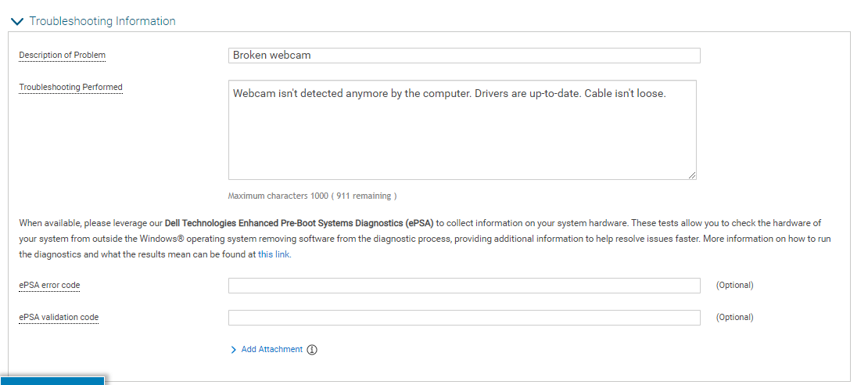The width and height of the screenshot is (868, 385).
Task: Click the Add Attachment link
Action: pos(271,350)
